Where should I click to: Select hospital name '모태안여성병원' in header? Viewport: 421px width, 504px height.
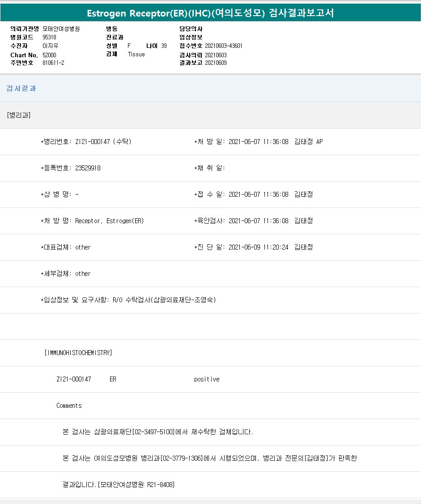[61, 29]
